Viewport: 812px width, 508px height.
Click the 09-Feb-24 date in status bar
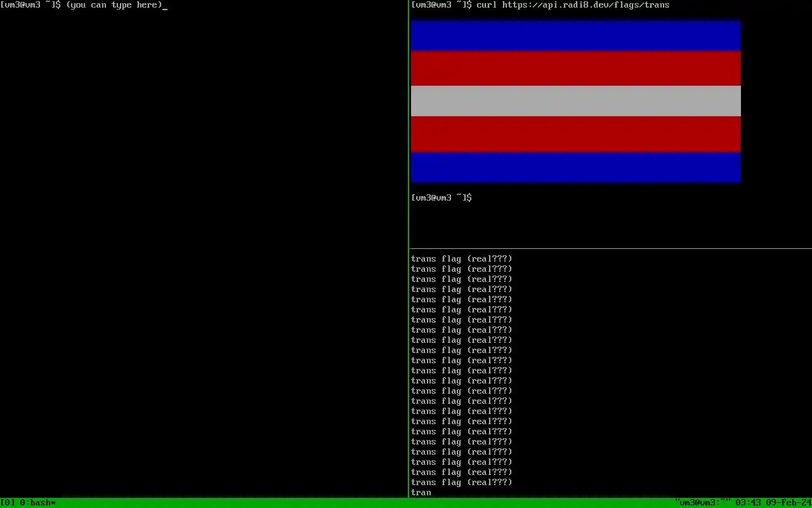(789, 503)
